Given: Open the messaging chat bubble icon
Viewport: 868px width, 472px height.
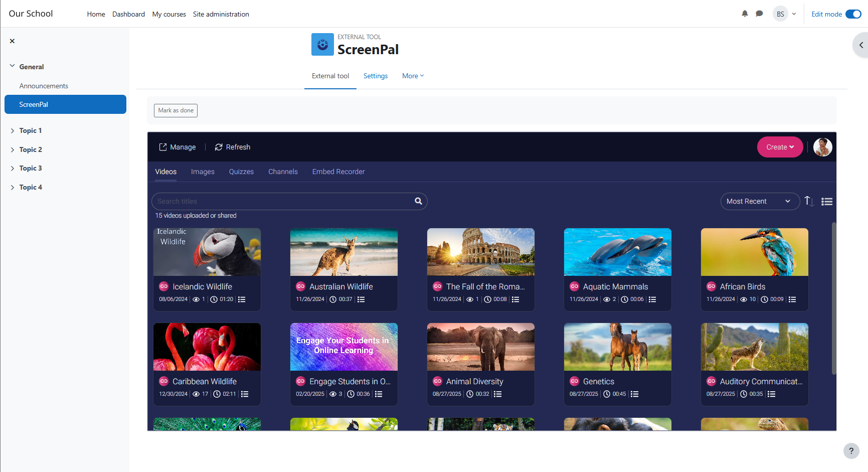Looking at the screenshot, I should tap(759, 14).
